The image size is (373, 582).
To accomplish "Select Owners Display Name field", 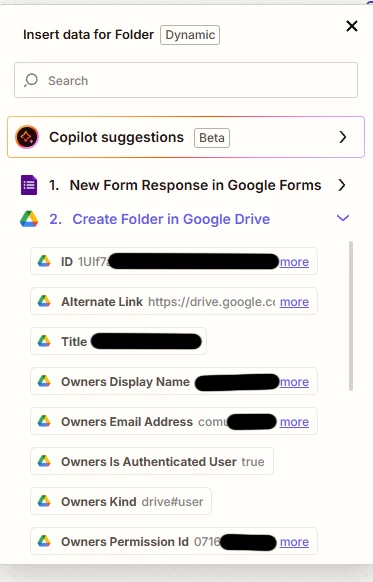I will (x=174, y=381).
